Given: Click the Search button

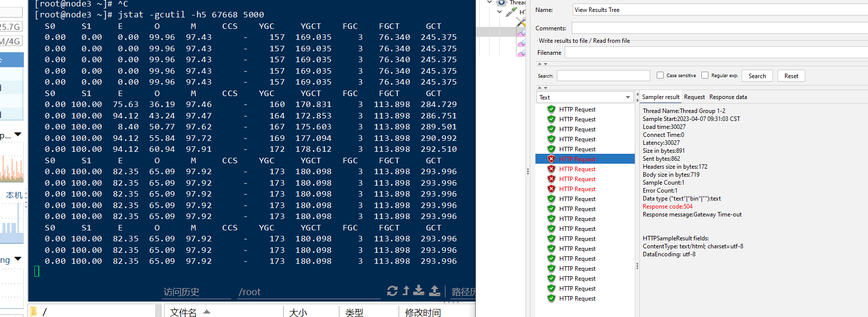Looking at the screenshot, I should pos(757,76).
